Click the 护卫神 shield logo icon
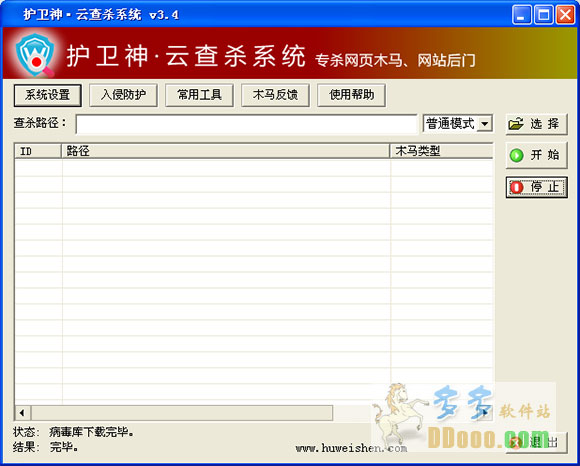This screenshot has height=466, width=580. click(35, 55)
